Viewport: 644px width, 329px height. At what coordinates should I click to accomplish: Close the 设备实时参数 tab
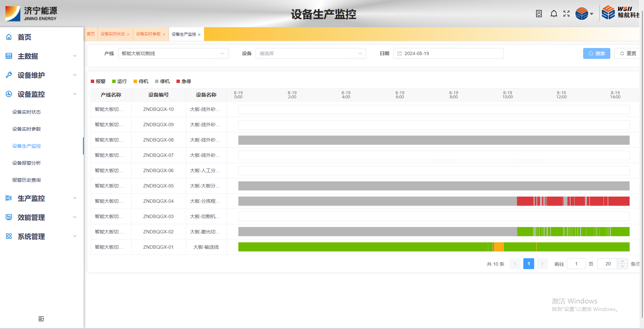coord(164,34)
